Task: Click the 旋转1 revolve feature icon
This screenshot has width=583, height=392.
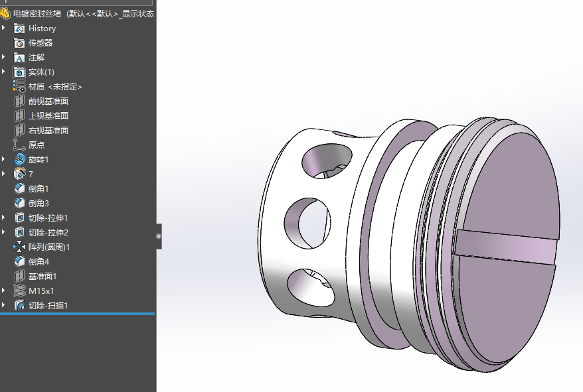Action: tap(19, 159)
